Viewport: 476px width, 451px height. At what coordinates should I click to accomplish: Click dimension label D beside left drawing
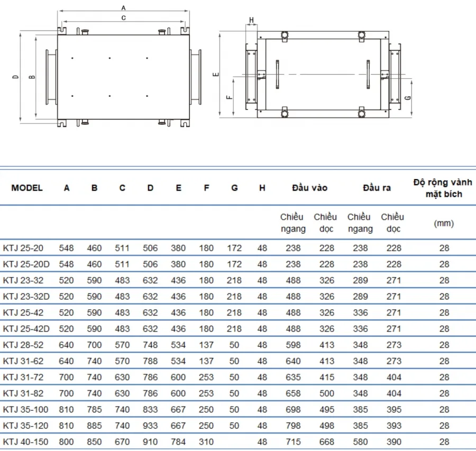click(x=15, y=77)
